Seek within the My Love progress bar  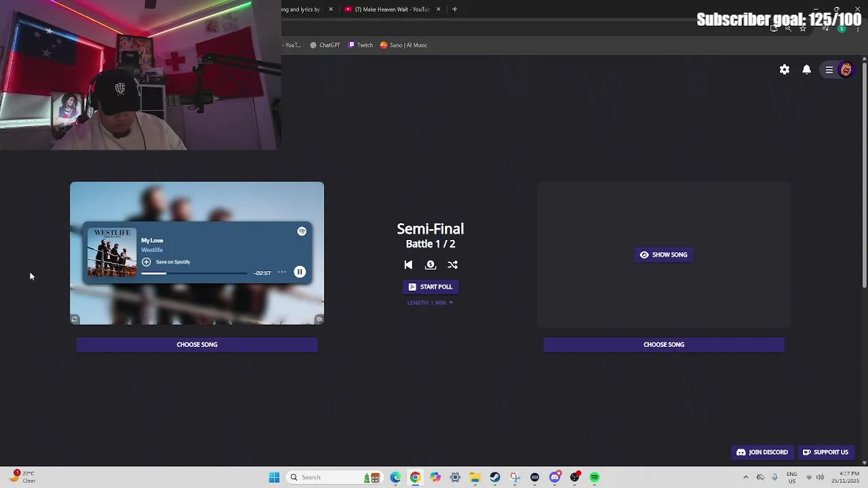click(195, 273)
